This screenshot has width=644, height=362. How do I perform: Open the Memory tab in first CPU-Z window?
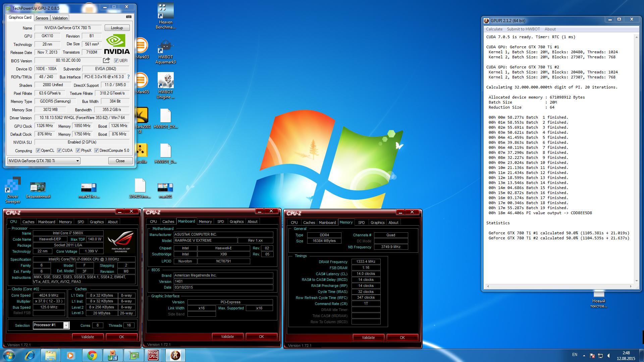click(x=65, y=222)
